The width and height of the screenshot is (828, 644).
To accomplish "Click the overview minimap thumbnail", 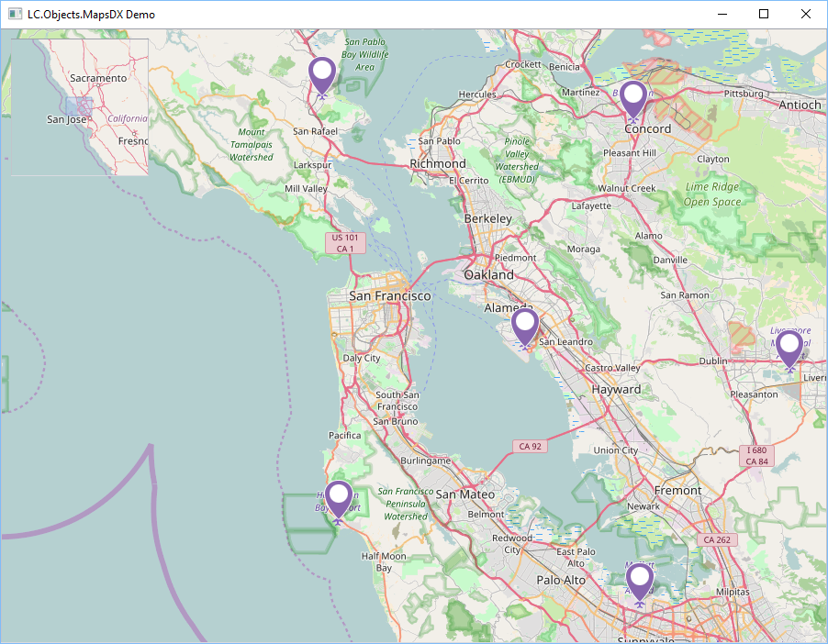I will point(80,106).
